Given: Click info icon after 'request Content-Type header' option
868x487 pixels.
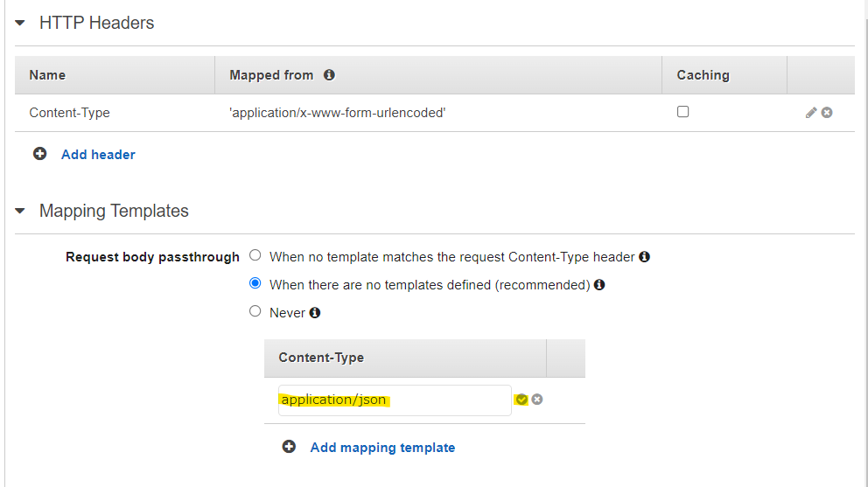Looking at the screenshot, I should point(645,257).
